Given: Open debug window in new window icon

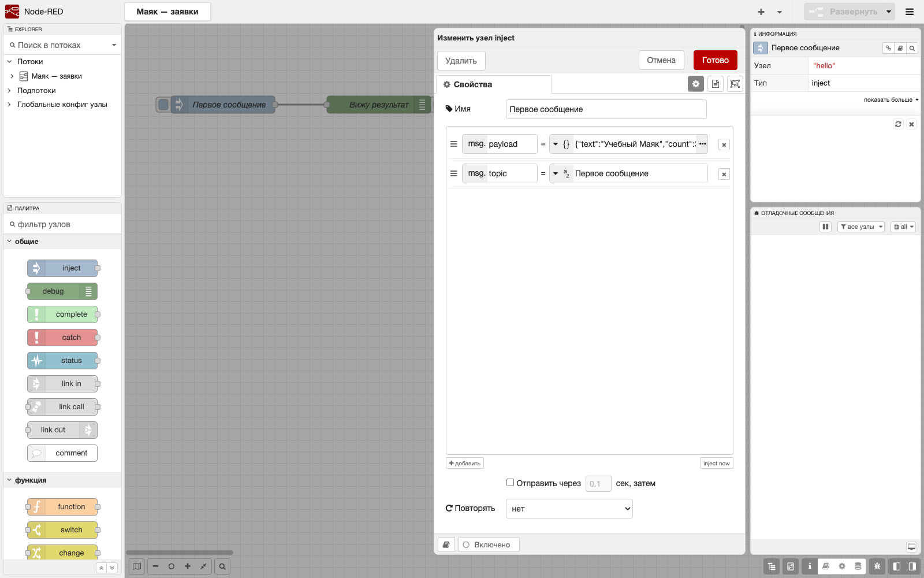Looking at the screenshot, I should coord(911,547).
